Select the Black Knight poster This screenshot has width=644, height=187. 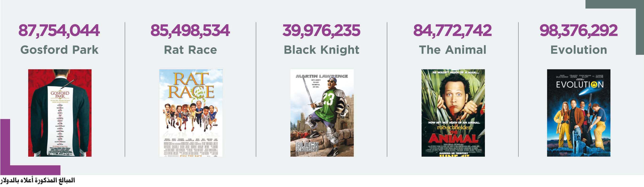pos(322,113)
